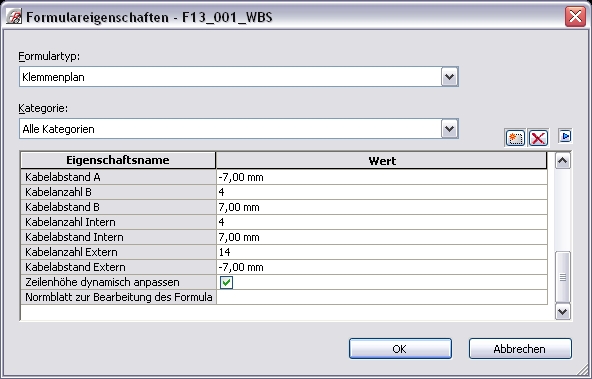The image size is (592, 379).
Task: Select the Kabelanzahl B row name
Action: point(118,192)
